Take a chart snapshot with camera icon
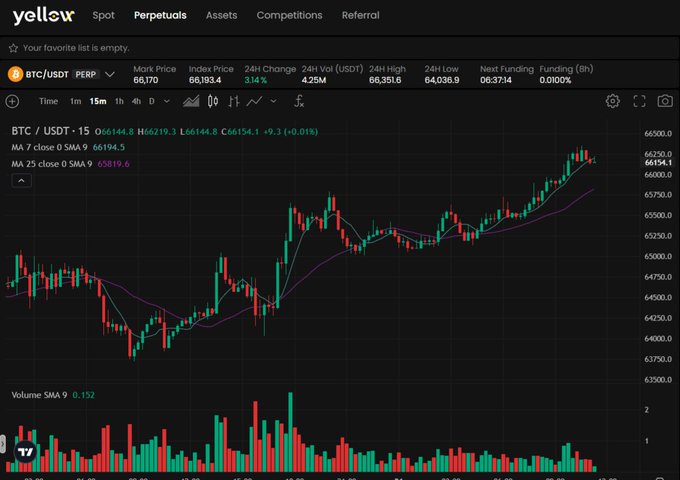The image size is (680, 480). [x=665, y=101]
